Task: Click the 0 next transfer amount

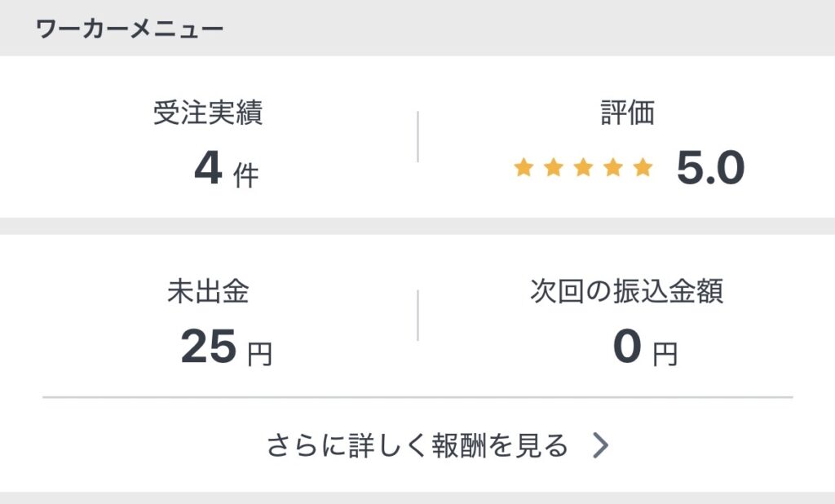Action: (x=628, y=347)
